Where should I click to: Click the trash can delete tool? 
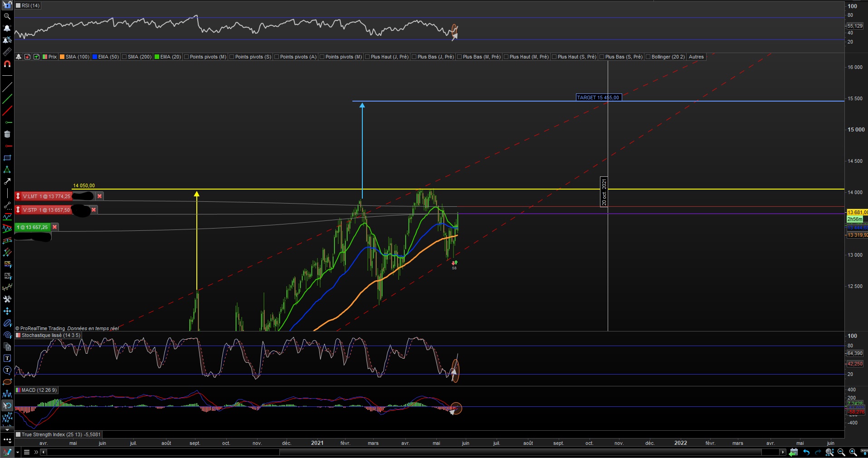point(7,134)
